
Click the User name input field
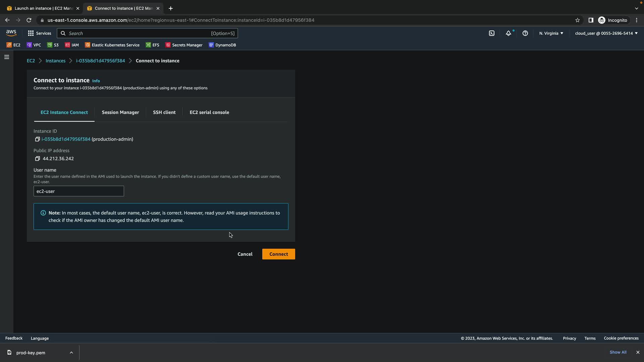tap(78, 191)
